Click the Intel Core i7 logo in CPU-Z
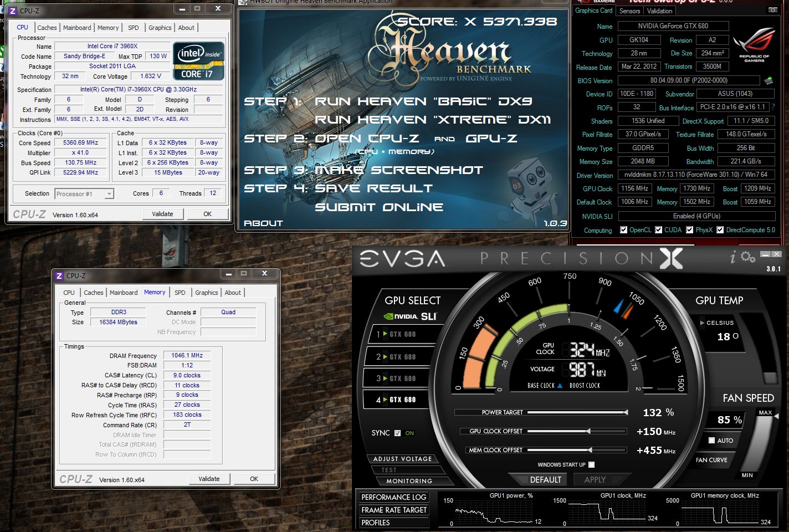Image resolution: width=789 pixels, height=532 pixels. [199, 61]
